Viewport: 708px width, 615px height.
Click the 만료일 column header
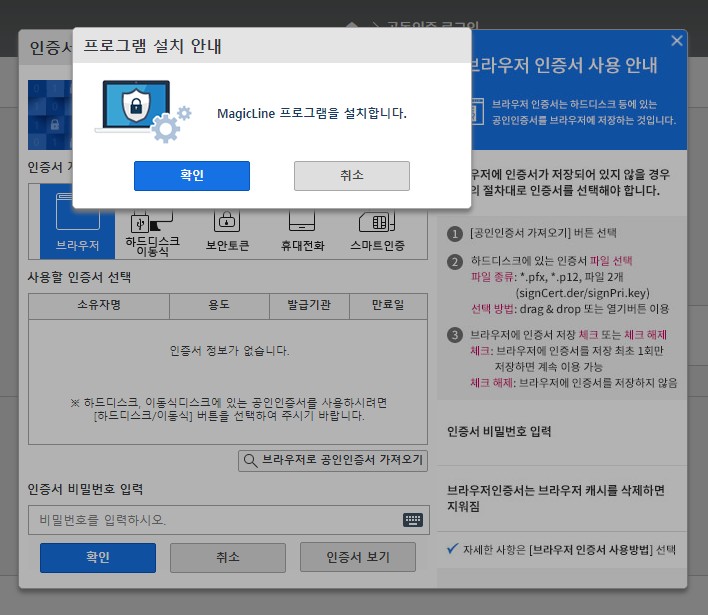[x=388, y=306]
